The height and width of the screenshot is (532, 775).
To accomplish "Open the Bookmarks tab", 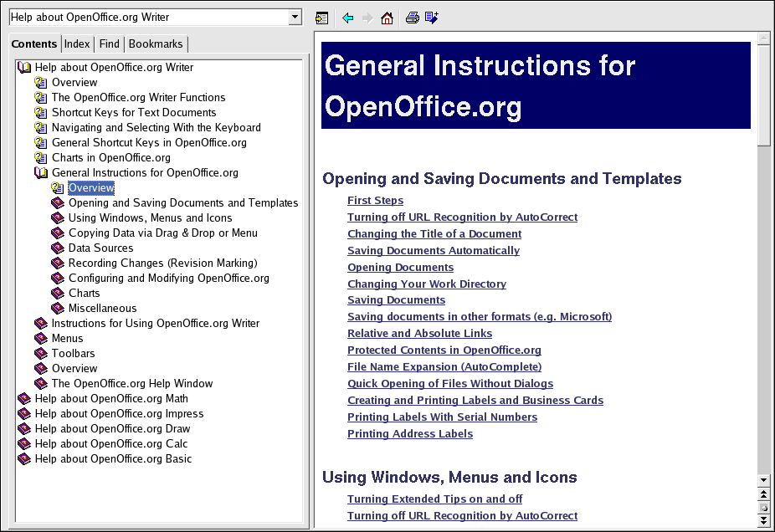I will tap(155, 43).
